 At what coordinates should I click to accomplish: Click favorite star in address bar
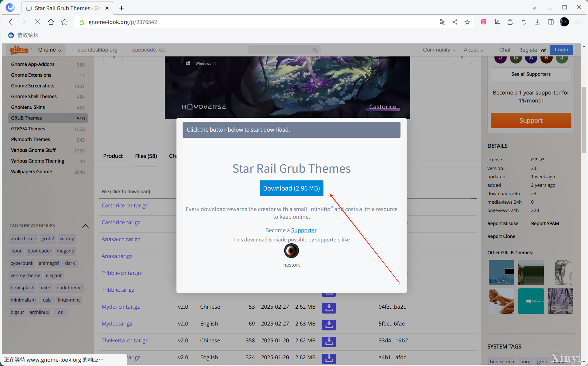(467, 22)
